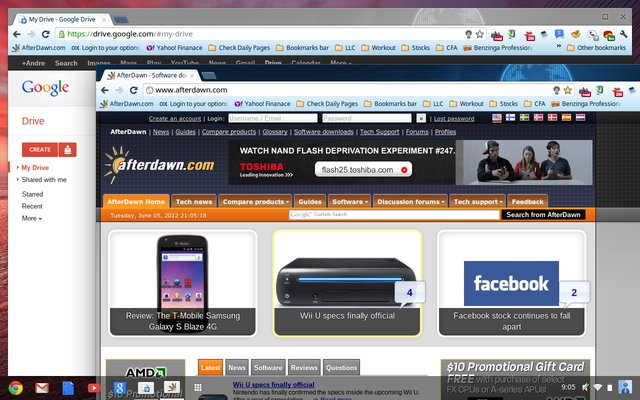
Task: Focus the Username / Email field
Action: pyautogui.click(x=273, y=118)
